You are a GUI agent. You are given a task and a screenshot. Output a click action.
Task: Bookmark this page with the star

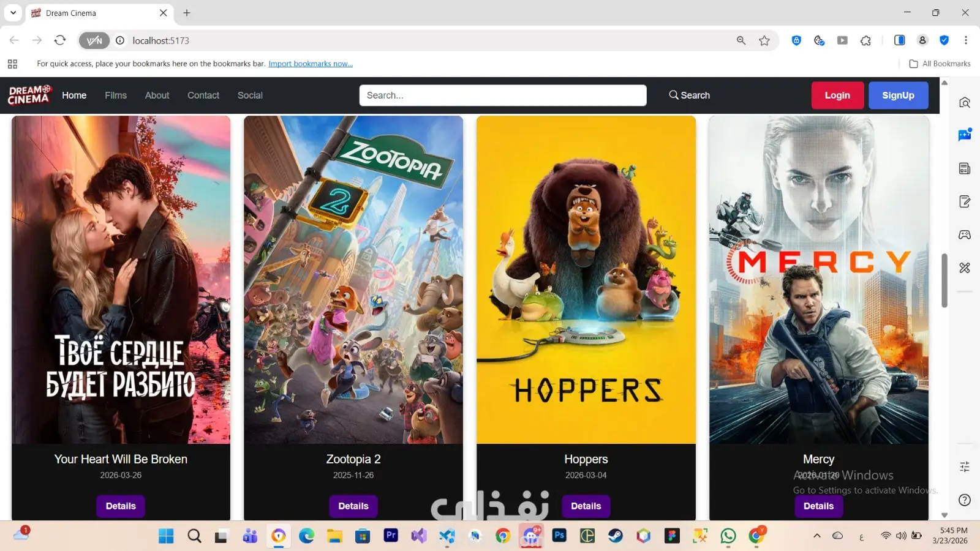click(x=764, y=40)
